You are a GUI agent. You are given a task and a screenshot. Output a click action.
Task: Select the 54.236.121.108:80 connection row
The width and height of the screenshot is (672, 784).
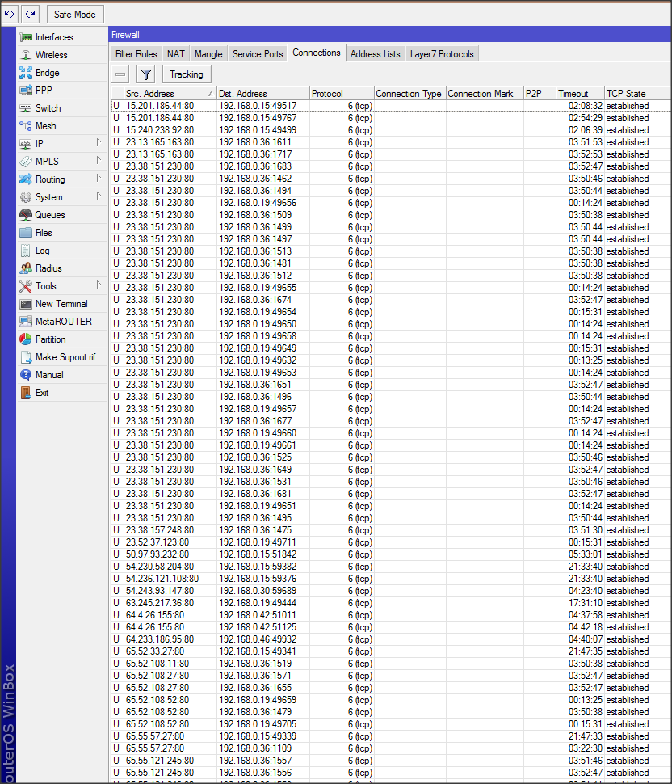click(390, 579)
